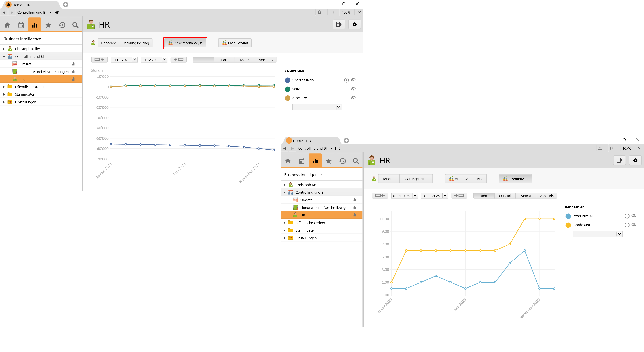This screenshot has width=644, height=352.
Task: Click Produktivität button in top window
Action: (235, 43)
